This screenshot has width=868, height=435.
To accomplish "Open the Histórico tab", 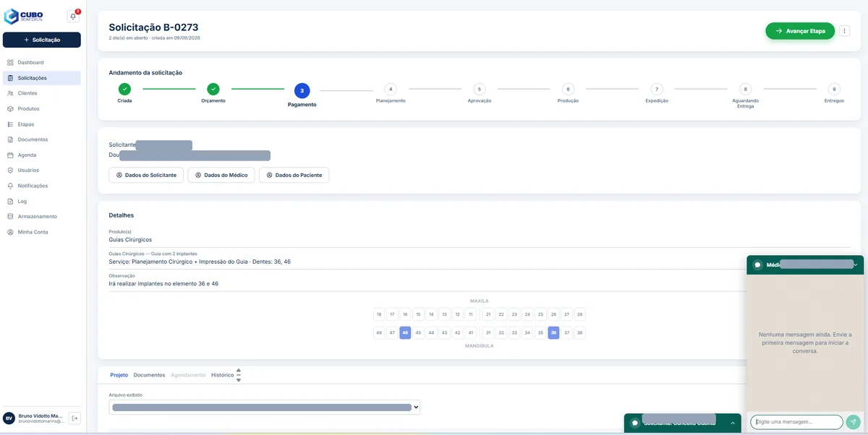I will (x=222, y=375).
